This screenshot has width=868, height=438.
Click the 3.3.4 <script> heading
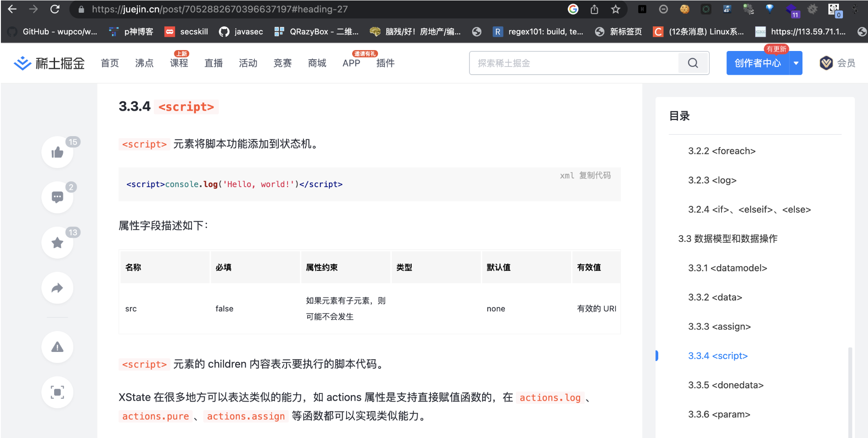168,107
